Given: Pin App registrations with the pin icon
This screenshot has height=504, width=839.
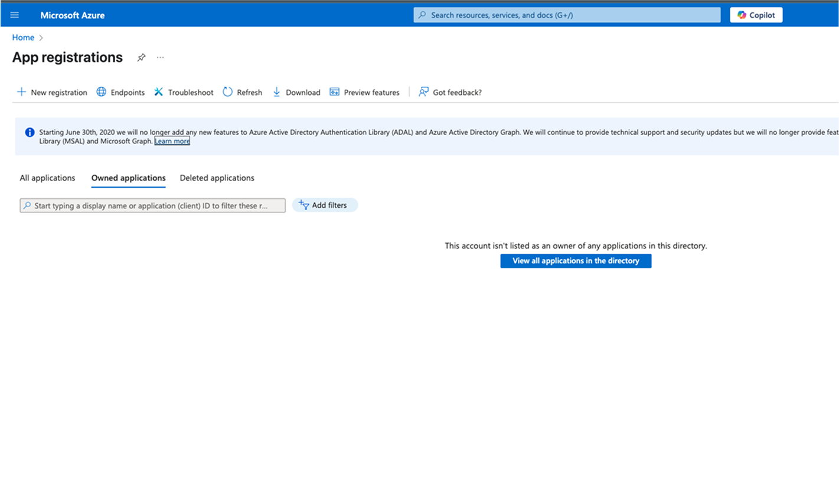Looking at the screenshot, I should pyautogui.click(x=141, y=57).
